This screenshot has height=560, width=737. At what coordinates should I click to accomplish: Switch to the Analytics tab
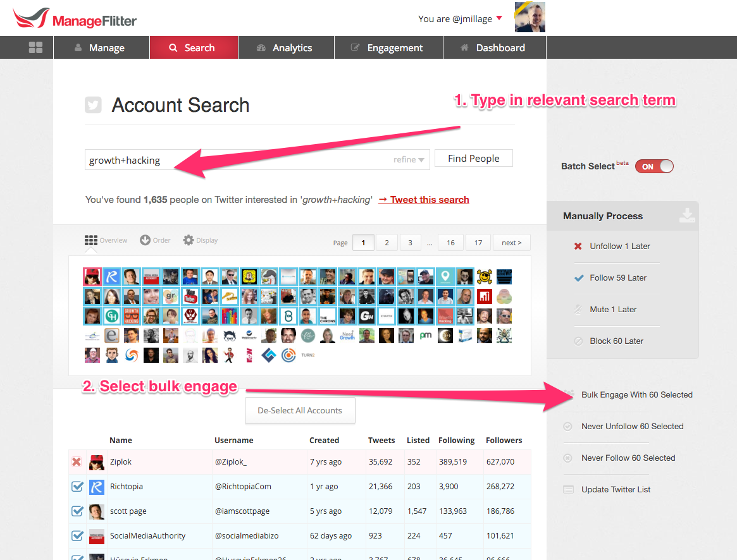(286, 47)
